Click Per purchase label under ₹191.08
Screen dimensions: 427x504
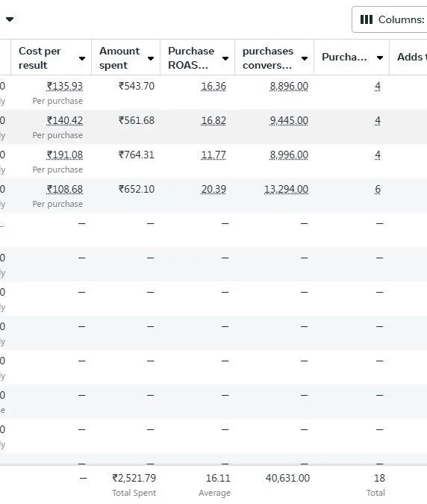(57, 169)
